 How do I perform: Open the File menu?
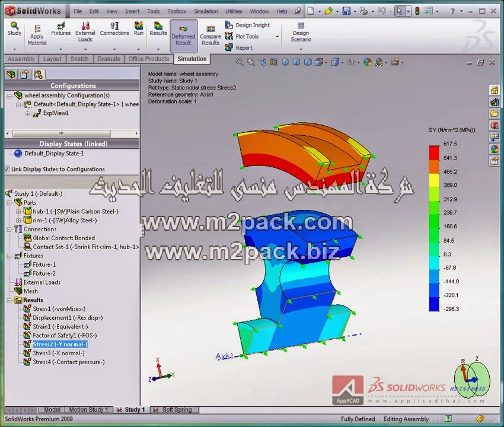point(78,11)
